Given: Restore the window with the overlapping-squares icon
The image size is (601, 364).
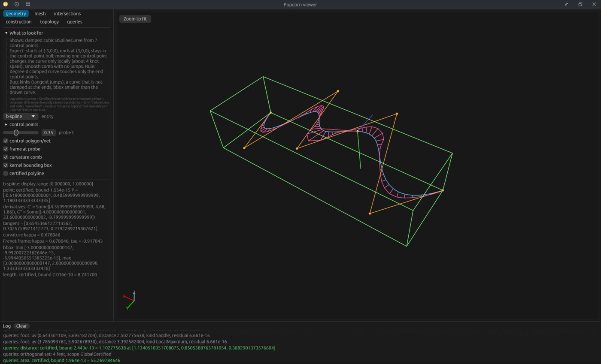Looking at the screenshot, I should coord(580,4).
